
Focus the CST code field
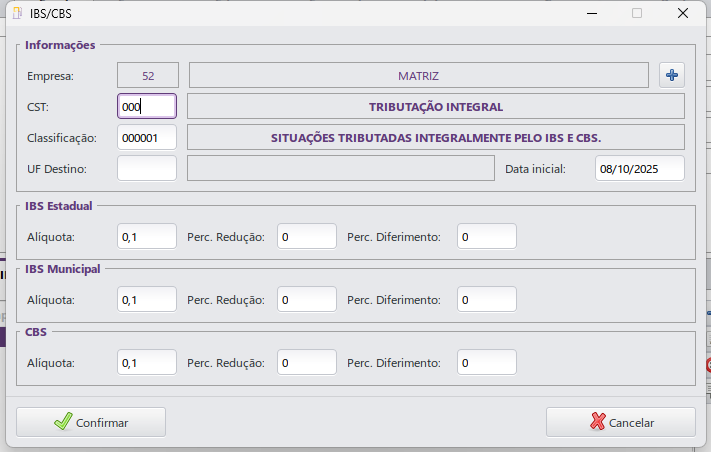tap(147, 107)
